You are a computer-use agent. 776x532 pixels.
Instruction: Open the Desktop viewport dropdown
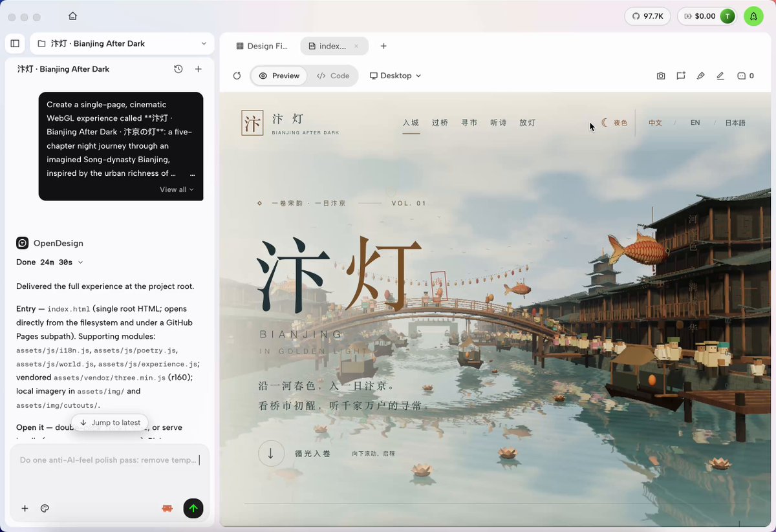(x=395, y=76)
